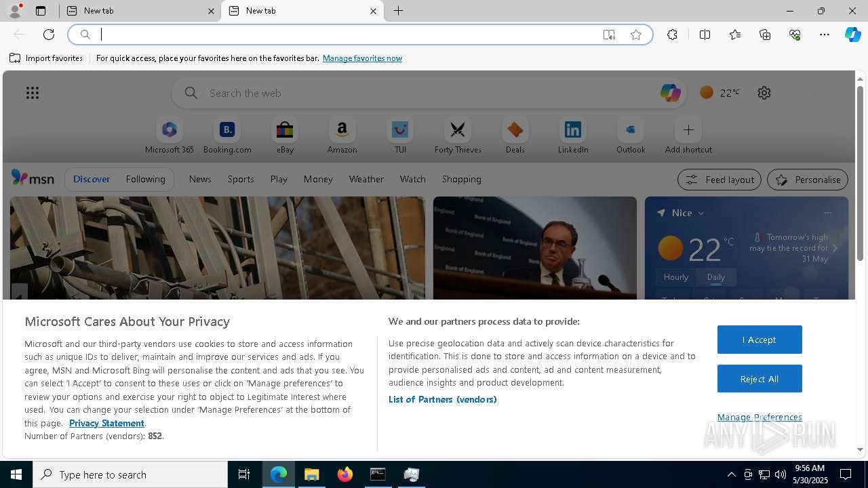The image size is (868, 488).
Task: Click the 22°C weather indicator near search
Action: (x=719, y=93)
